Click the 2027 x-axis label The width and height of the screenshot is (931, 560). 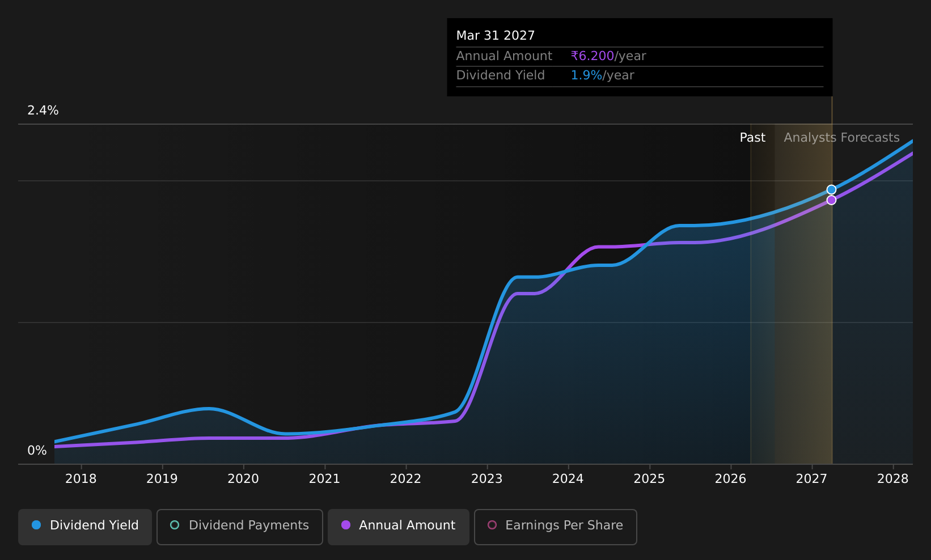point(812,479)
